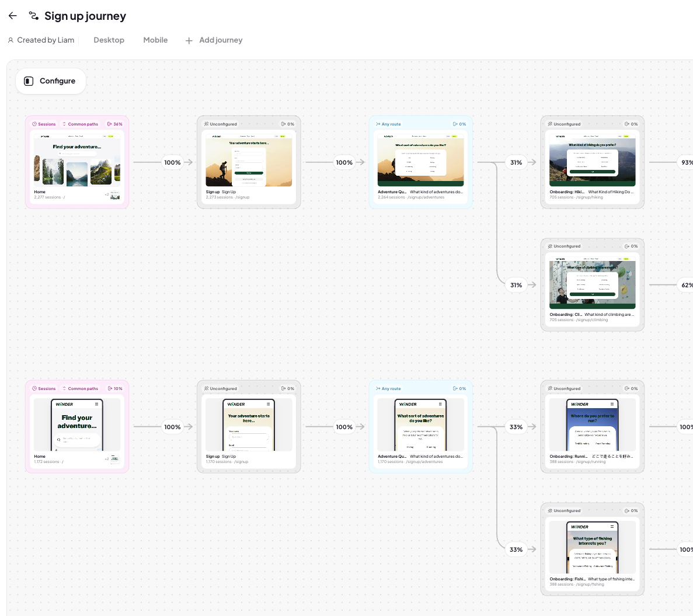Open Onboarding Climbing page thumbnail
Screen dimensions: 693x616
pos(592,283)
